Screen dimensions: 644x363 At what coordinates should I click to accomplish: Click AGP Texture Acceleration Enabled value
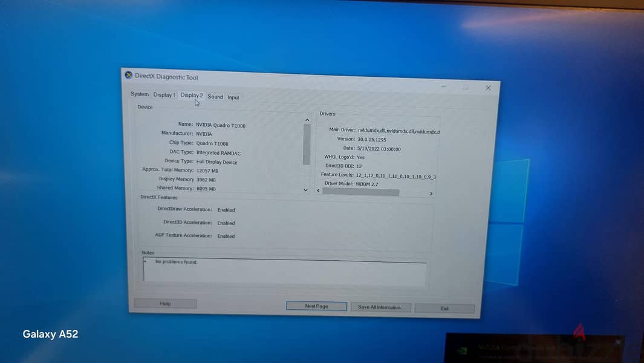[x=226, y=237]
